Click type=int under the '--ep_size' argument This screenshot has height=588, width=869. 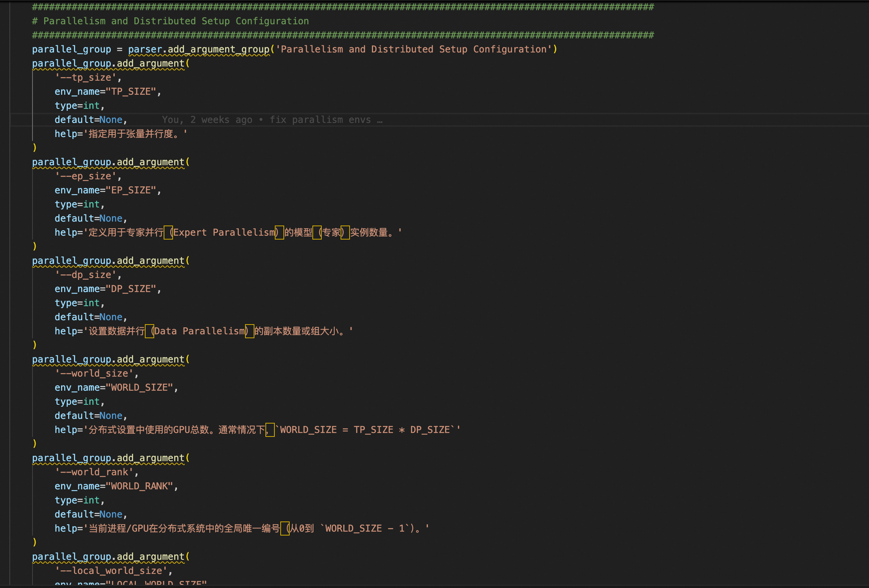[79, 204]
